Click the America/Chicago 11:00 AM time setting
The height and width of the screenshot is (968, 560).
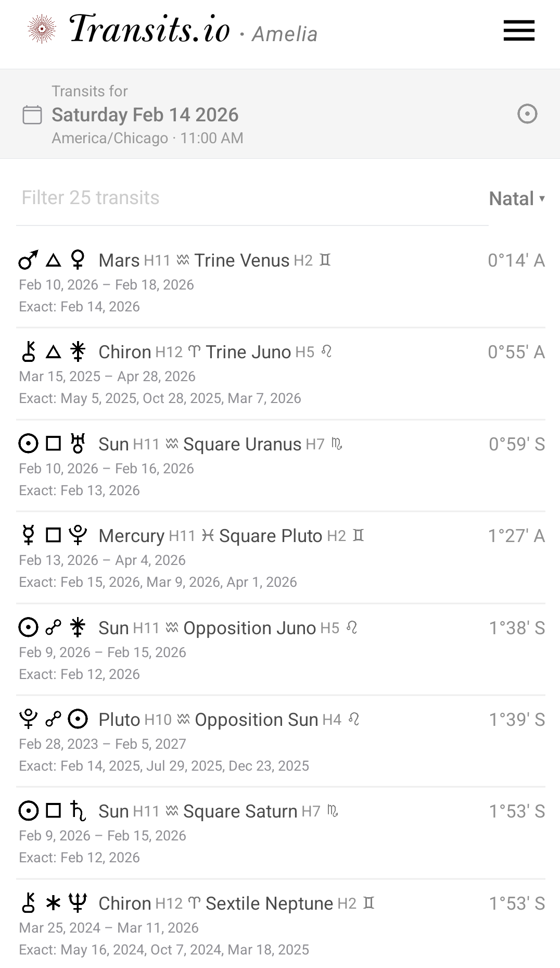coord(147,138)
